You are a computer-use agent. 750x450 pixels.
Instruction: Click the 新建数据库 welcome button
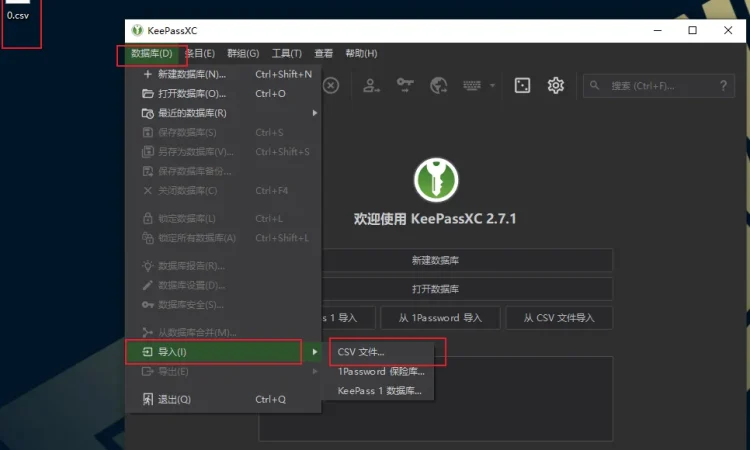point(466,260)
